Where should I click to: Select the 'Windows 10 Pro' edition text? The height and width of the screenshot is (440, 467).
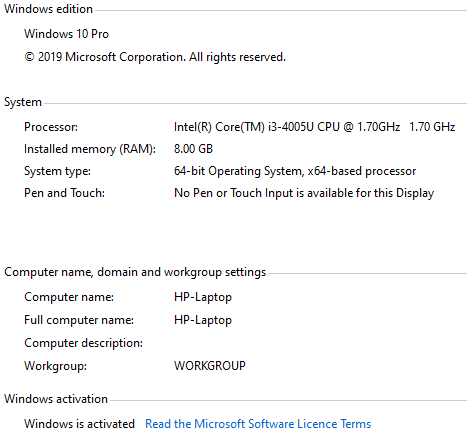tap(66, 34)
